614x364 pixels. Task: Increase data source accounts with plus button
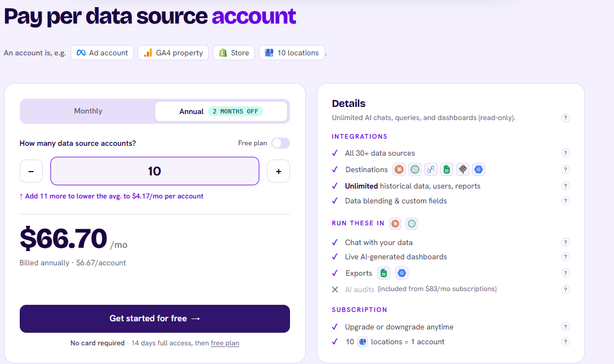(278, 171)
